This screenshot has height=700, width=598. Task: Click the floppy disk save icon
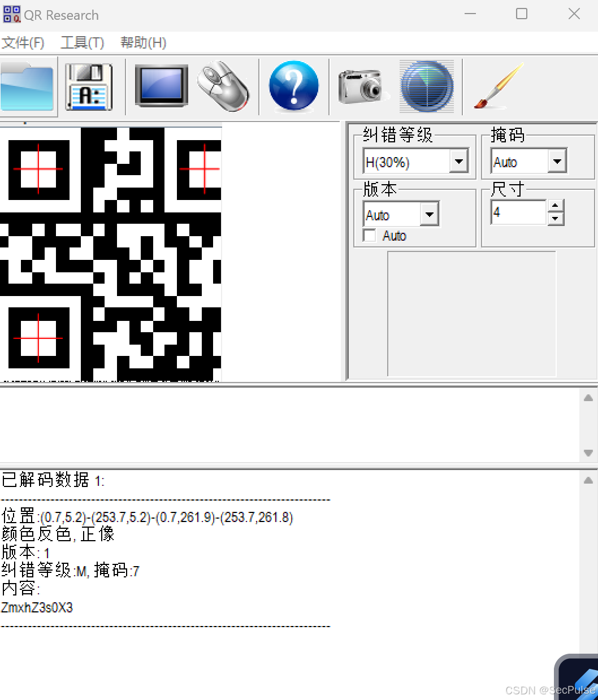pos(89,86)
